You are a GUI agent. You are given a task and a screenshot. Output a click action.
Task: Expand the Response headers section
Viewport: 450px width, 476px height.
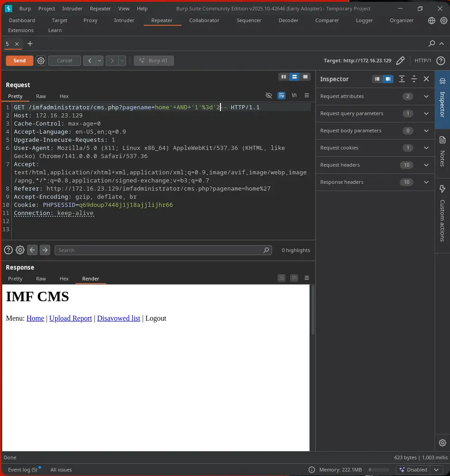point(426,182)
